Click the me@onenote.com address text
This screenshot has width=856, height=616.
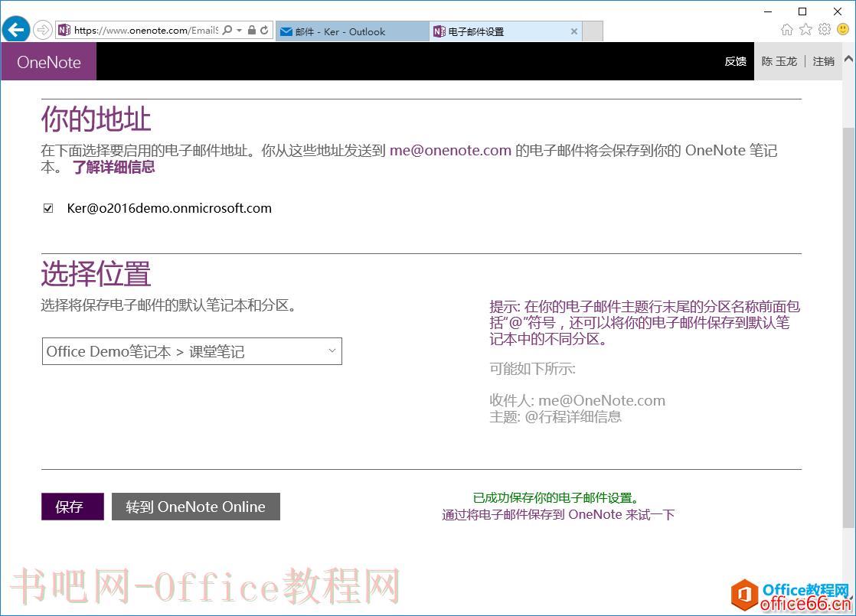click(x=450, y=150)
